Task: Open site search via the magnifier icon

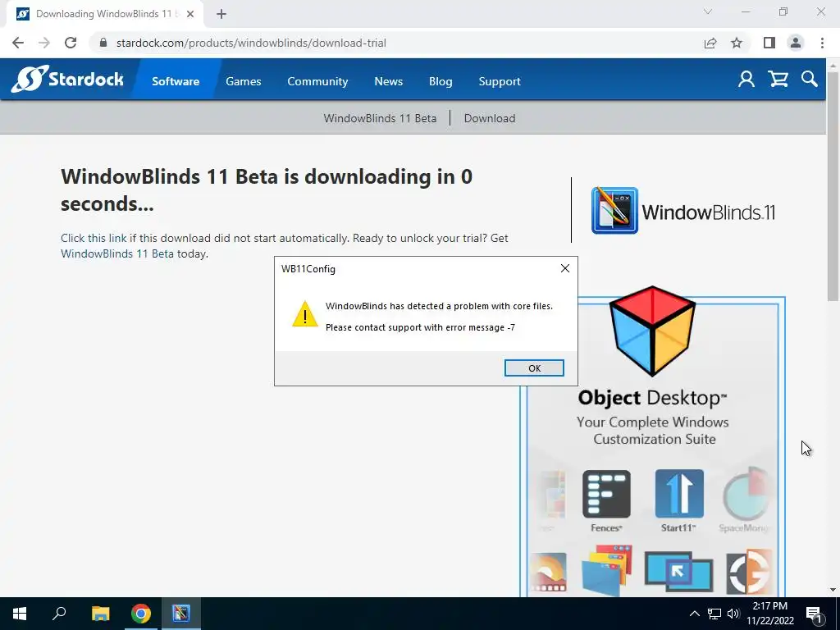Action: 810,80
